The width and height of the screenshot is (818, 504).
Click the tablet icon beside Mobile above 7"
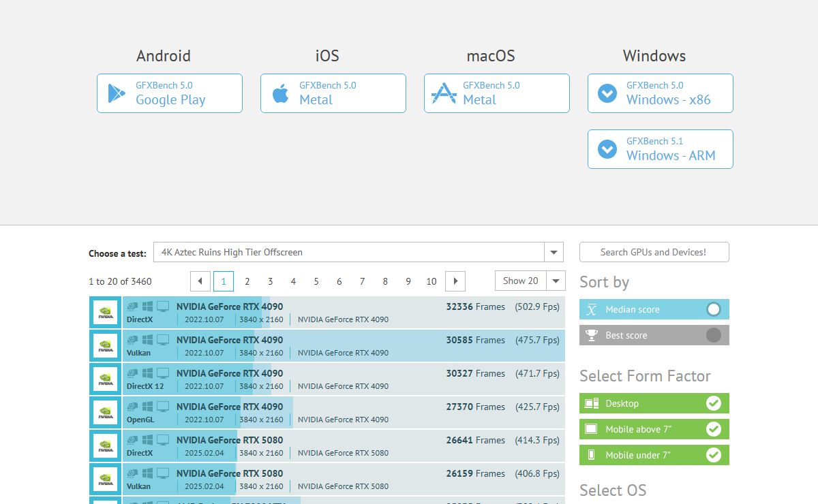(592, 429)
